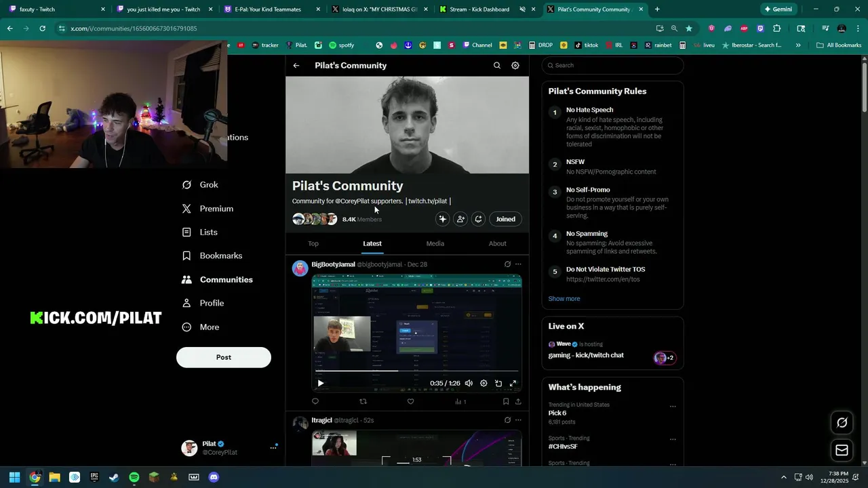Click the AdBlock Plus extension icon
Screen dimensions: 868x488
(x=744, y=28)
